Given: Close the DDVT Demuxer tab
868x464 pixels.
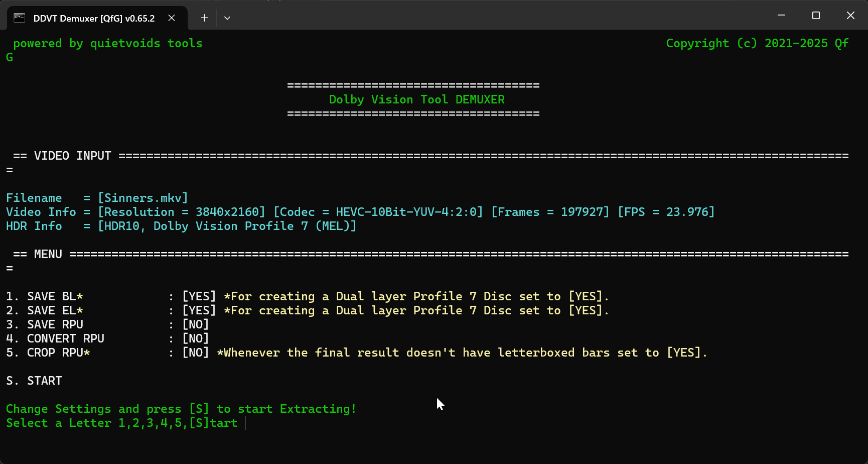Looking at the screenshot, I should pyautogui.click(x=172, y=18).
